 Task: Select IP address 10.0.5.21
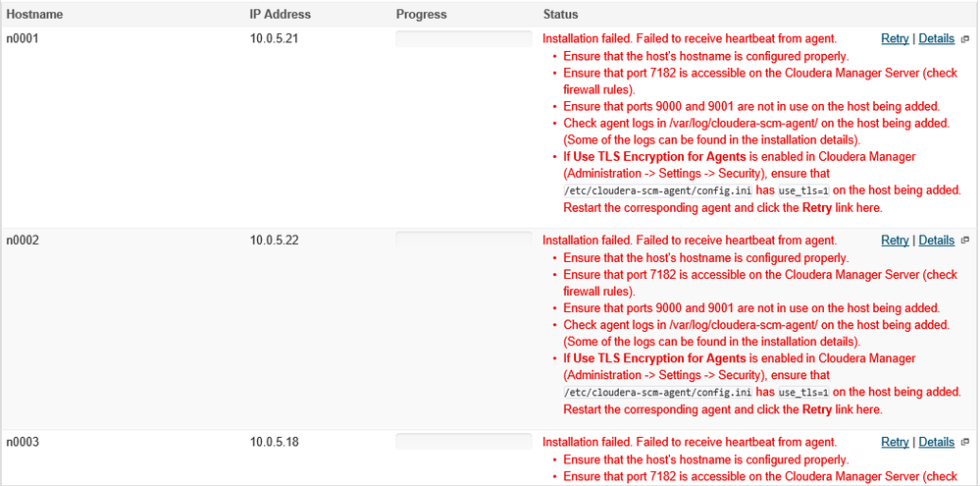click(274, 39)
